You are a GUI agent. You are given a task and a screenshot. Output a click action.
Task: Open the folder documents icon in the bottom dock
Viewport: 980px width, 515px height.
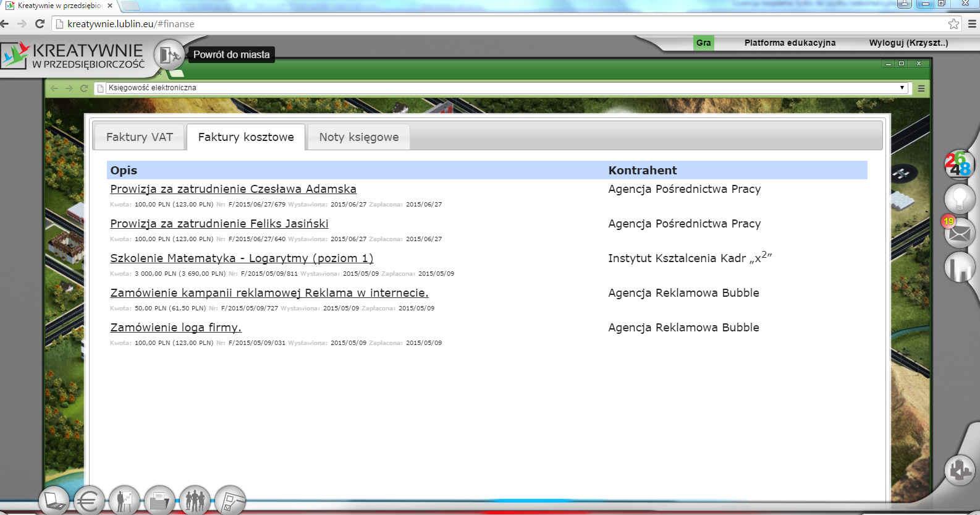(159, 501)
